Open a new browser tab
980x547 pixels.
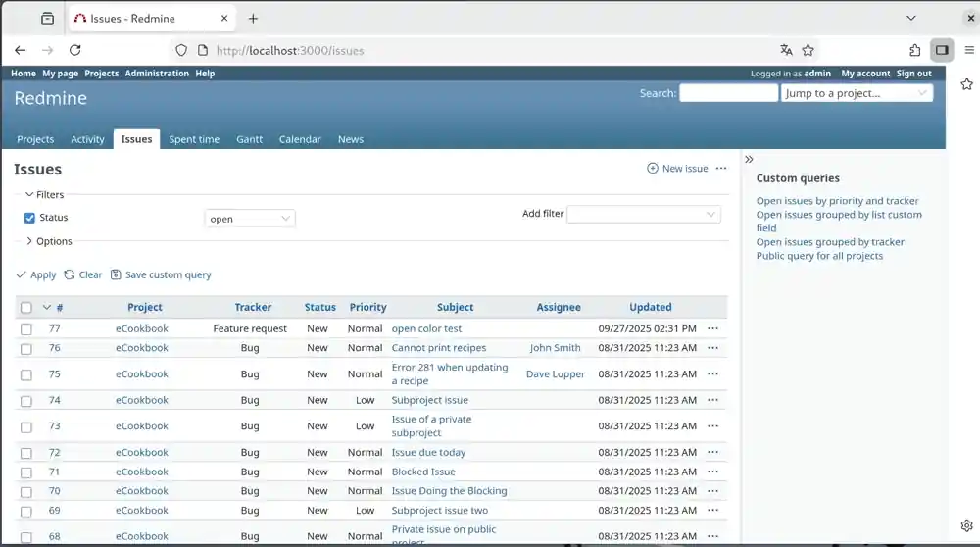[x=253, y=18]
